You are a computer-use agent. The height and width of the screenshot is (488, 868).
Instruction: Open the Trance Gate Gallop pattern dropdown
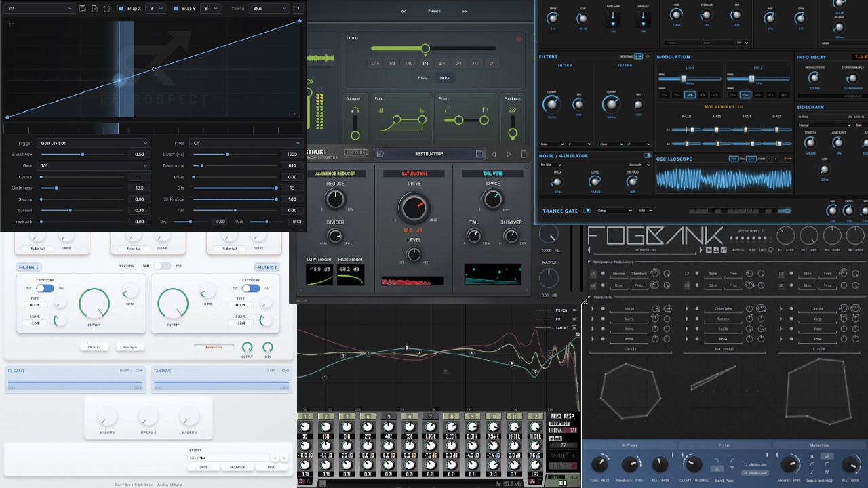click(x=615, y=211)
